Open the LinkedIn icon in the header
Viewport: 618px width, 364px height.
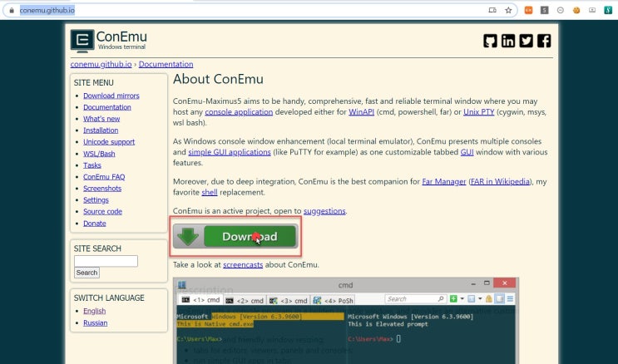pyautogui.click(x=508, y=41)
